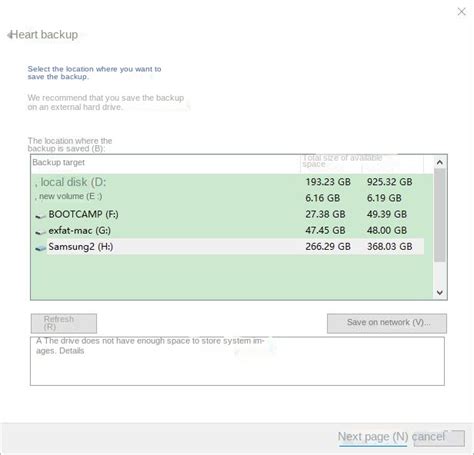Image resolution: width=474 pixels, height=455 pixels.
Task: Select the BOOTCAMP (F:) backup target
Action: [228, 214]
